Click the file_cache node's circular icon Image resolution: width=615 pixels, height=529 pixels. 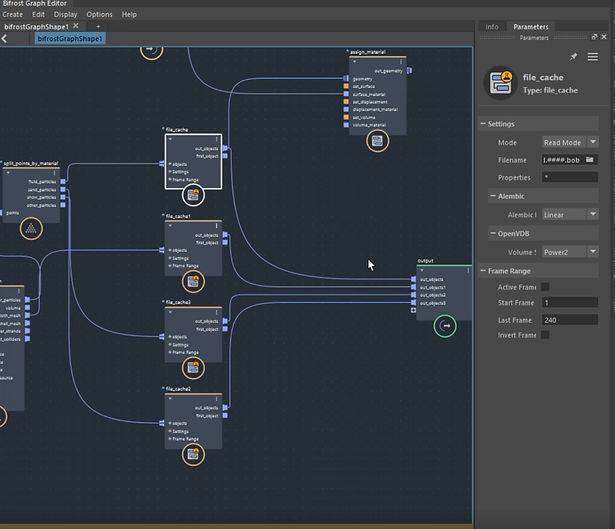pyautogui.click(x=193, y=195)
